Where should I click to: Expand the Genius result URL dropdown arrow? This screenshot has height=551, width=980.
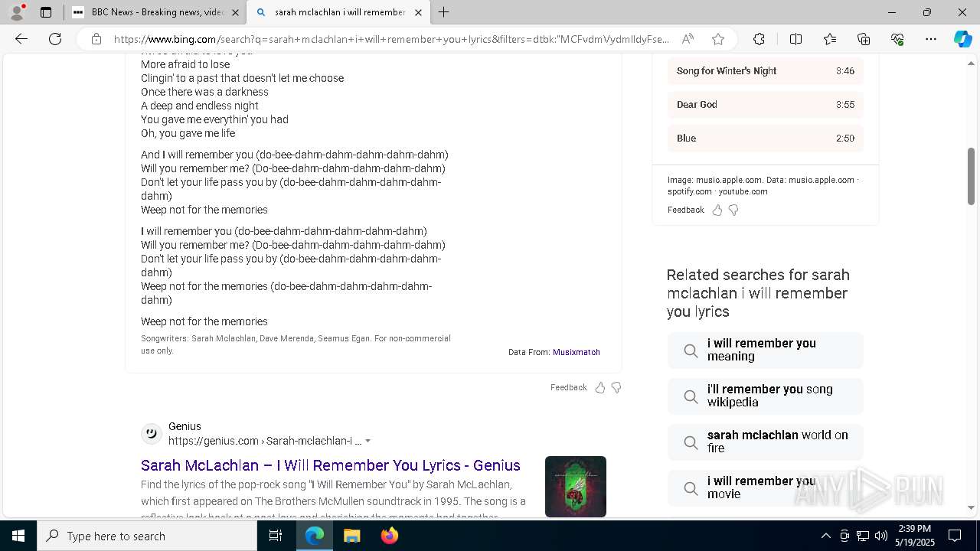368,441
